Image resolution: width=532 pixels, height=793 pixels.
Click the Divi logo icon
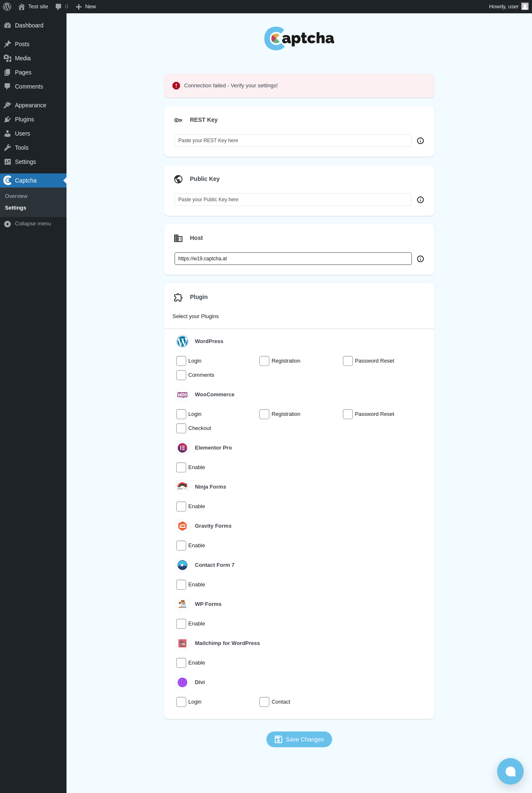click(x=182, y=682)
